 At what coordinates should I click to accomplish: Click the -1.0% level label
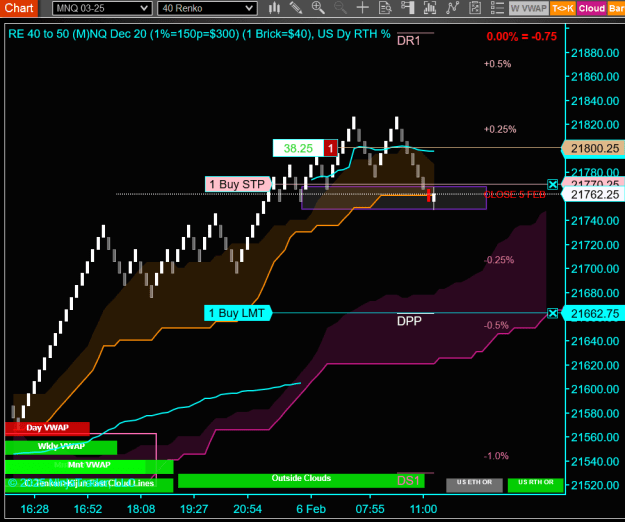click(496, 456)
